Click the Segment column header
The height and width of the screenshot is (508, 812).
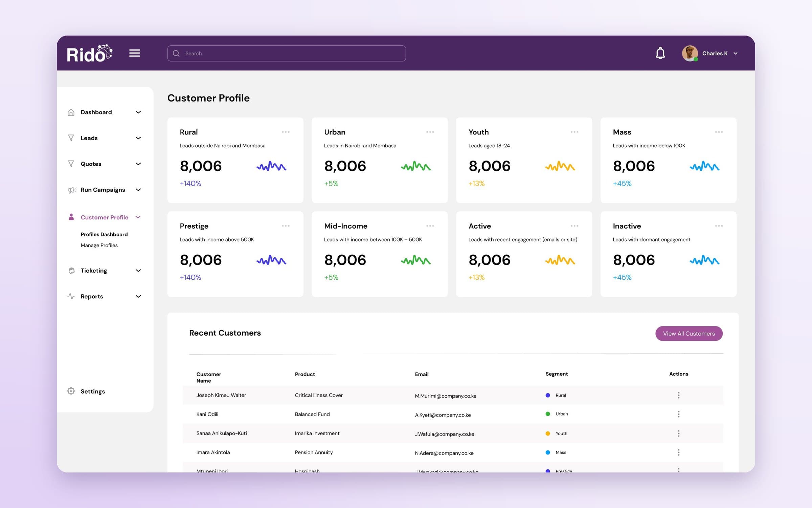pyautogui.click(x=557, y=374)
